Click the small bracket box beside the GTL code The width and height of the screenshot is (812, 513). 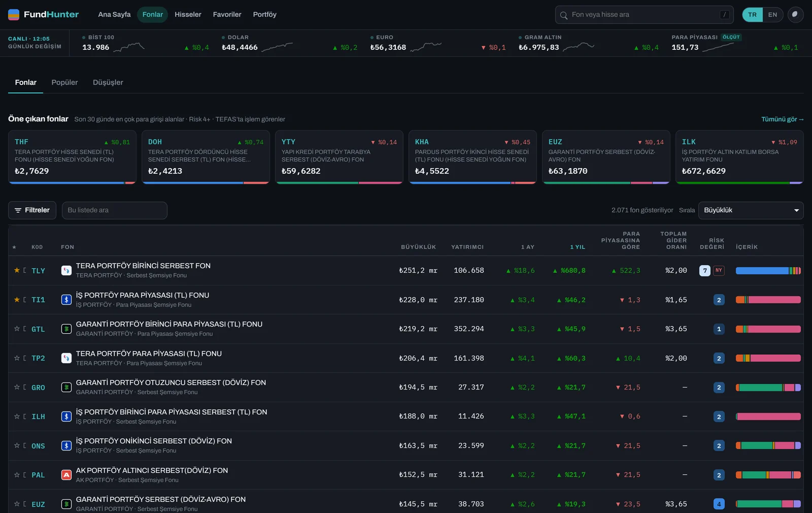point(24,329)
